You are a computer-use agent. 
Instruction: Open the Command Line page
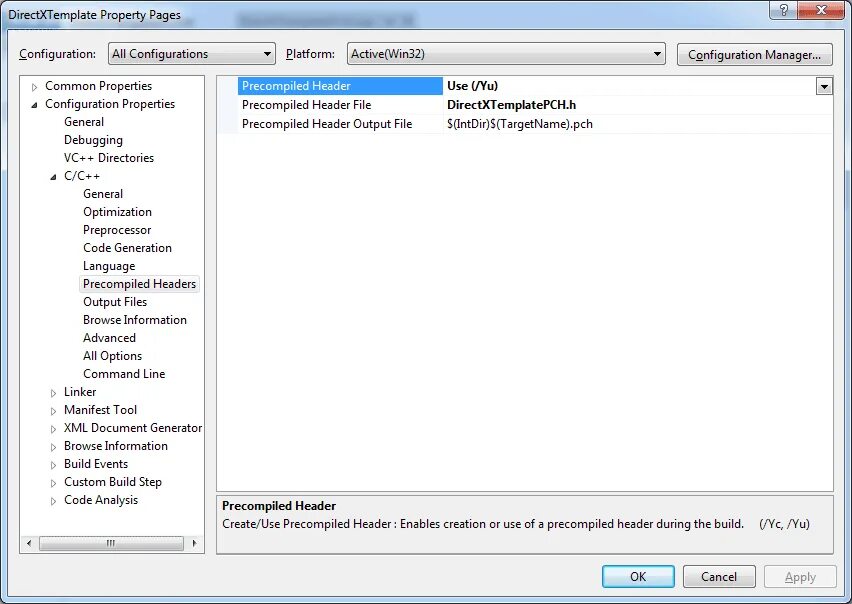[124, 373]
